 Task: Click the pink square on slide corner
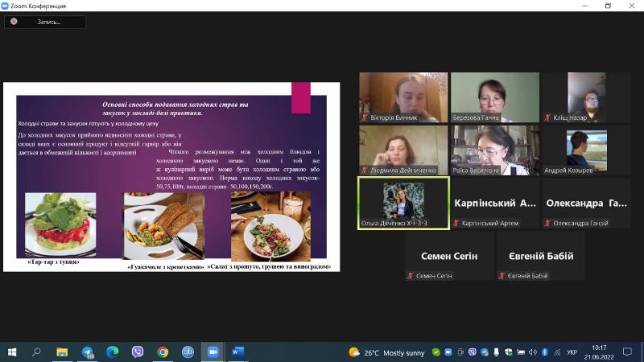(301, 98)
